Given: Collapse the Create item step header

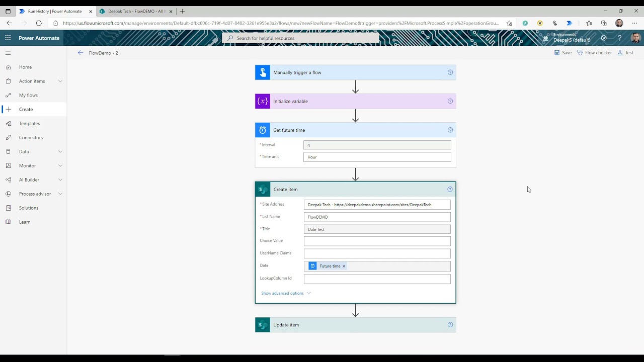Looking at the screenshot, I should point(355,190).
